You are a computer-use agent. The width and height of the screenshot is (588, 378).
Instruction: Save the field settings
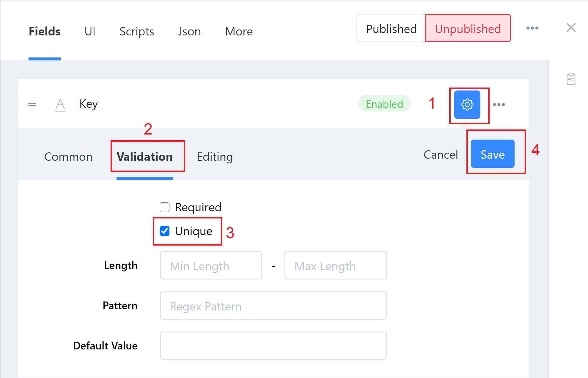pos(493,154)
